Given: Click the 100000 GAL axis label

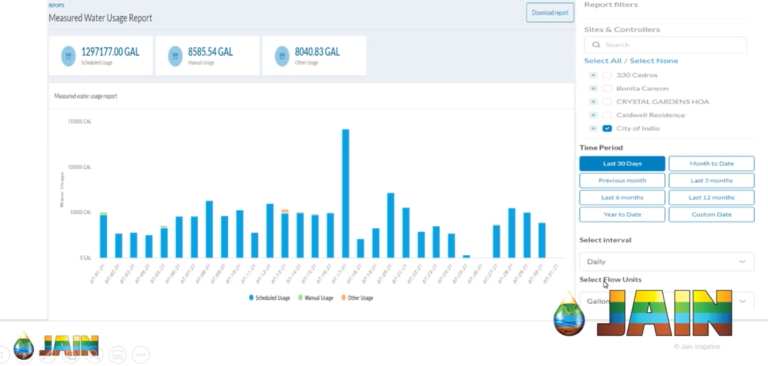Looking at the screenshot, I should (x=79, y=167).
